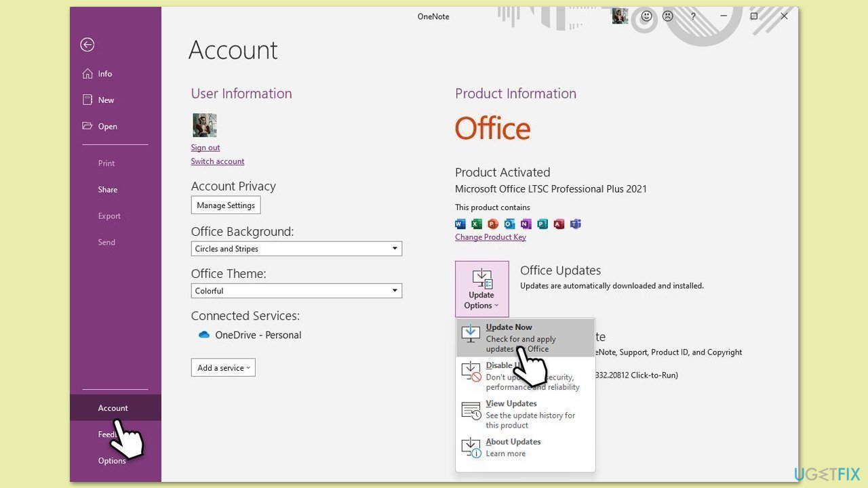
Task: Click the Teams icon in the product list
Action: point(576,224)
